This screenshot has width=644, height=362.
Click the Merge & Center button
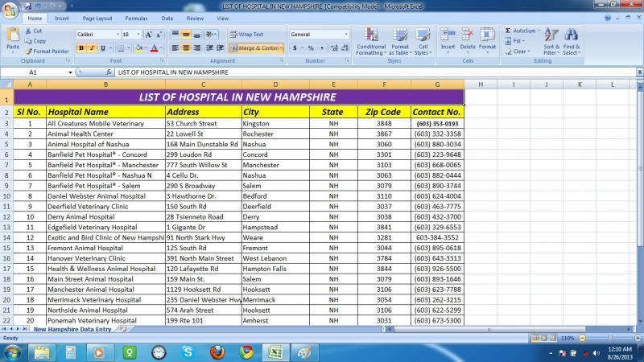point(257,48)
